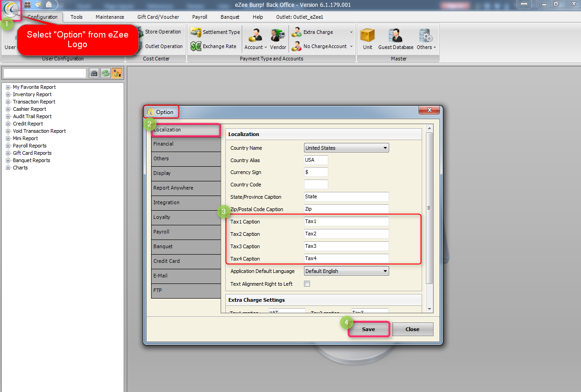This screenshot has height=392, width=581.
Task: Select the Others section in Option dialog
Action: [x=186, y=158]
